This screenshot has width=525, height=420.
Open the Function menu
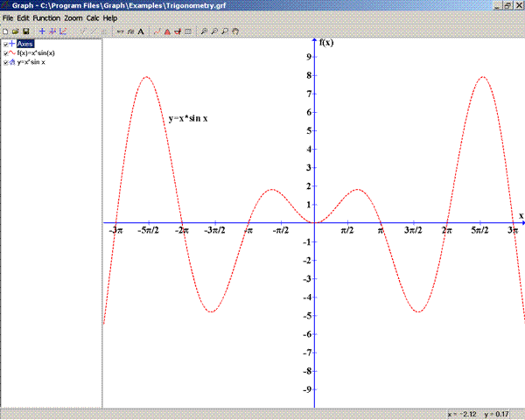pyautogui.click(x=46, y=17)
